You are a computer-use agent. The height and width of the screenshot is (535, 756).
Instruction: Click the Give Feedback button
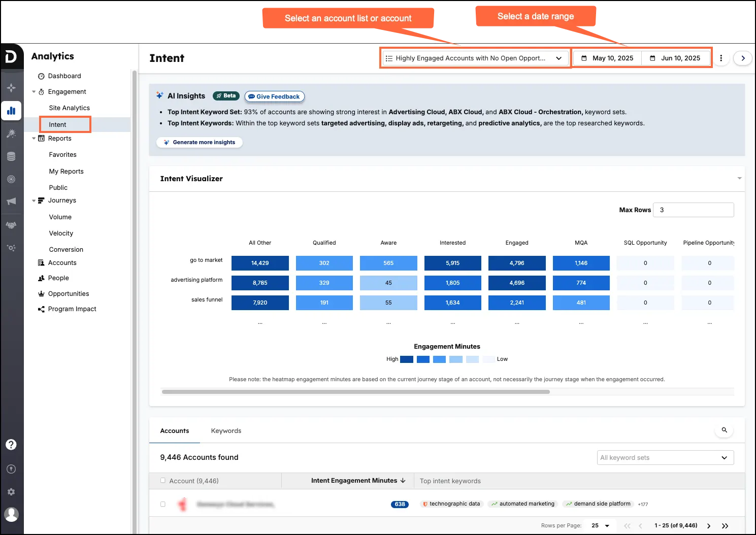coord(274,96)
